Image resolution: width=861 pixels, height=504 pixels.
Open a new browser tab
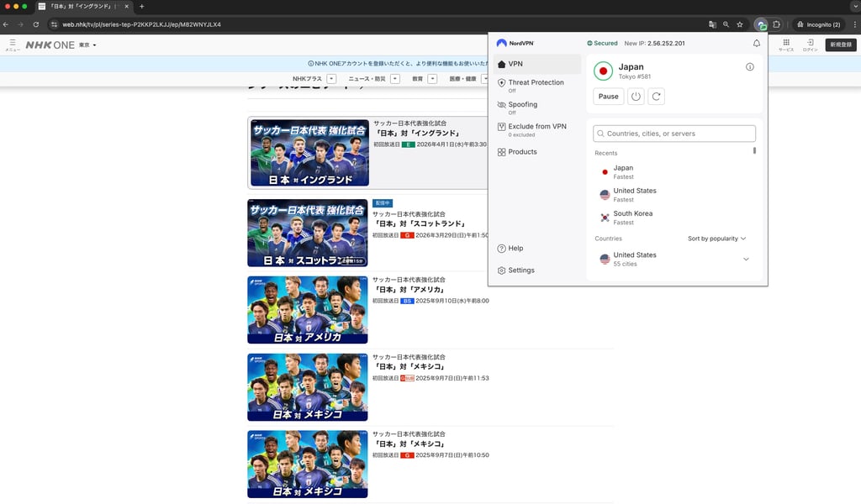141,7
